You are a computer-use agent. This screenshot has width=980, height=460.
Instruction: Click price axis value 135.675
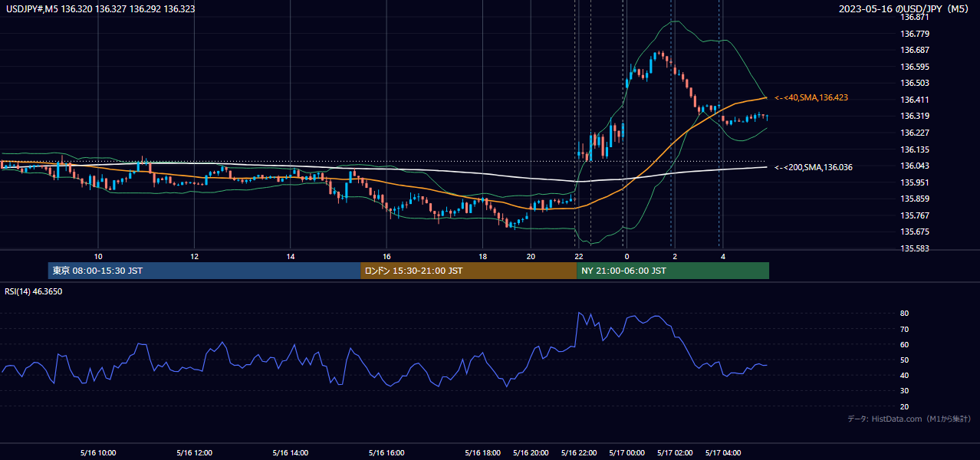pos(914,232)
